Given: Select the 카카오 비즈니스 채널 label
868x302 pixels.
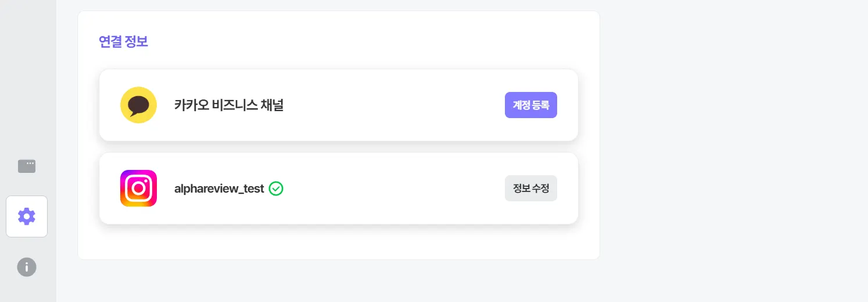Looking at the screenshot, I should tap(228, 105).
